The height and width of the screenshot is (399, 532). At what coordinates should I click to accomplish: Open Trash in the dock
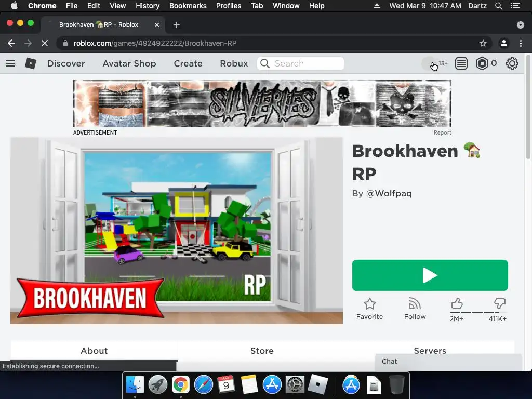396,385
